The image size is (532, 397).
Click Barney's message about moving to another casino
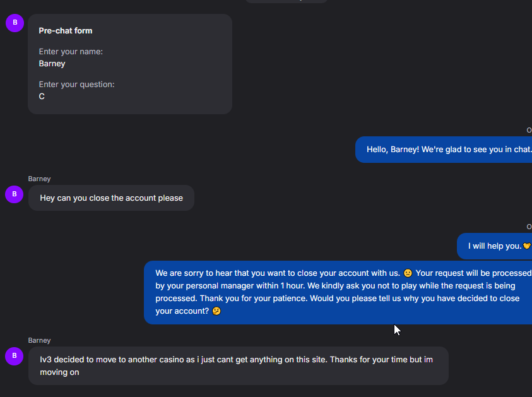pos(238,365)
